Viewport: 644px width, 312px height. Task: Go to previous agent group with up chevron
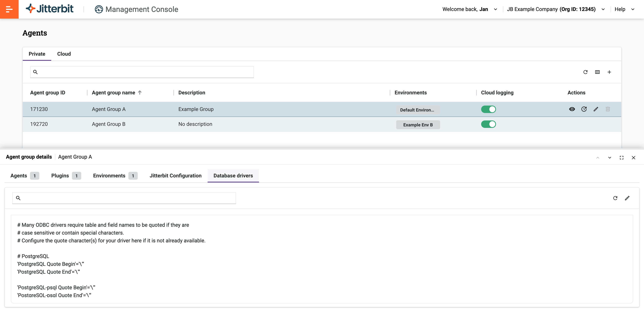pyautogui.click(x=598, y=158)
